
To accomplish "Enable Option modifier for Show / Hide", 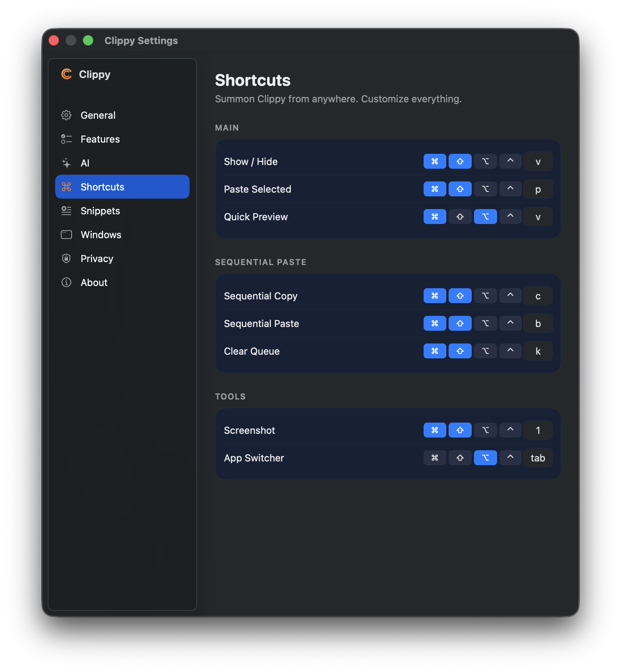I will (x=486, y=162).
